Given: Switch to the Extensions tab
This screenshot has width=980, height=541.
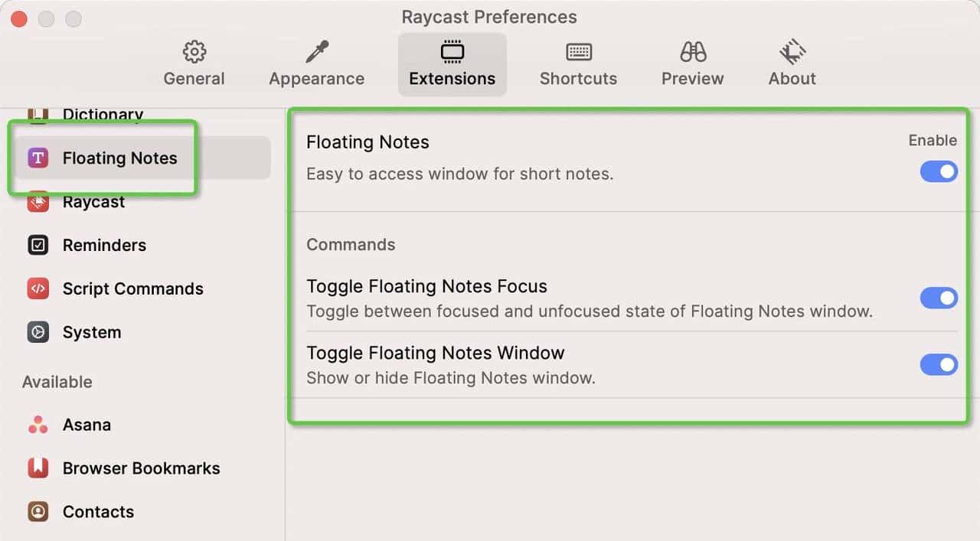Looking at the screenshot, I should coord(452,61).
